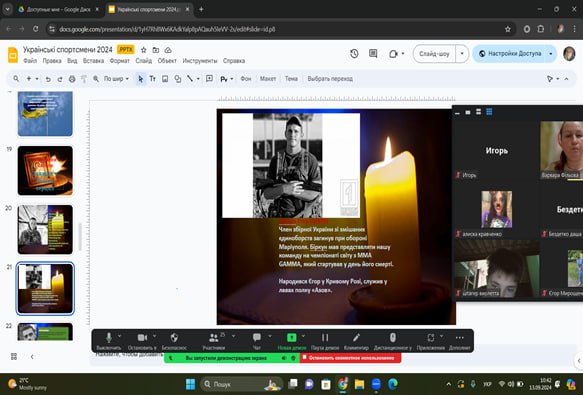The width and height of the screenshot is (583, 395).
Task: Open the 'По шир' zoom dropdown
Action: (x=116, y=79)
